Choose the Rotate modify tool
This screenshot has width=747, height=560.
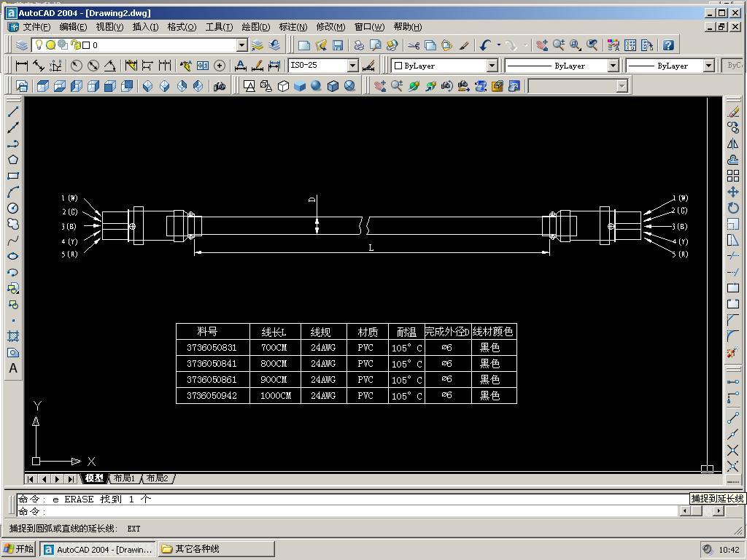pos(733,208)
